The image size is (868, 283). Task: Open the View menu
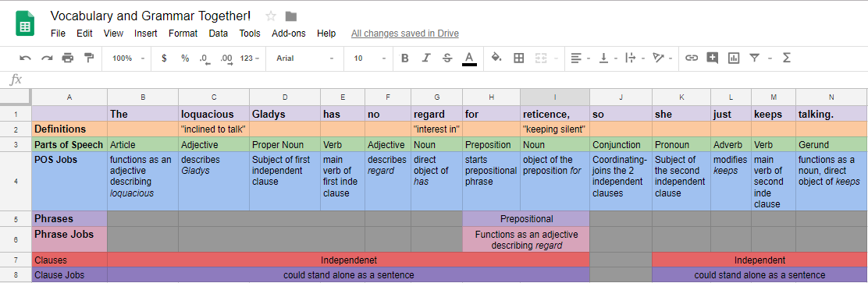click(x=113, y=34)
